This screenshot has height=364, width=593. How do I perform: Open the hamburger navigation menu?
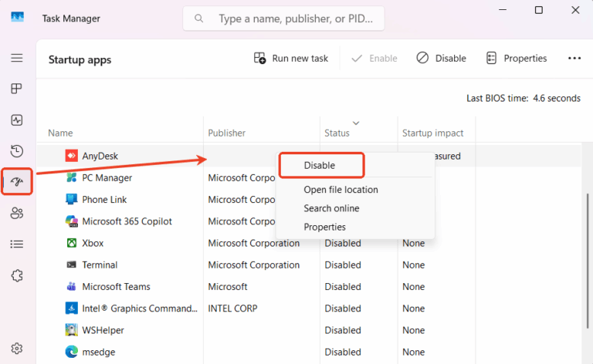[17, 58]
